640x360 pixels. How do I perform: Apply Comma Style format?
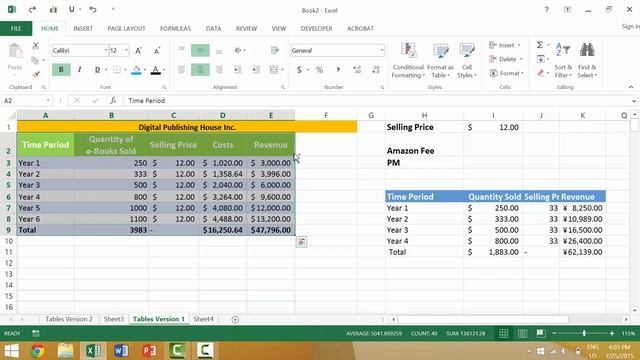click(x=338, y=70)
